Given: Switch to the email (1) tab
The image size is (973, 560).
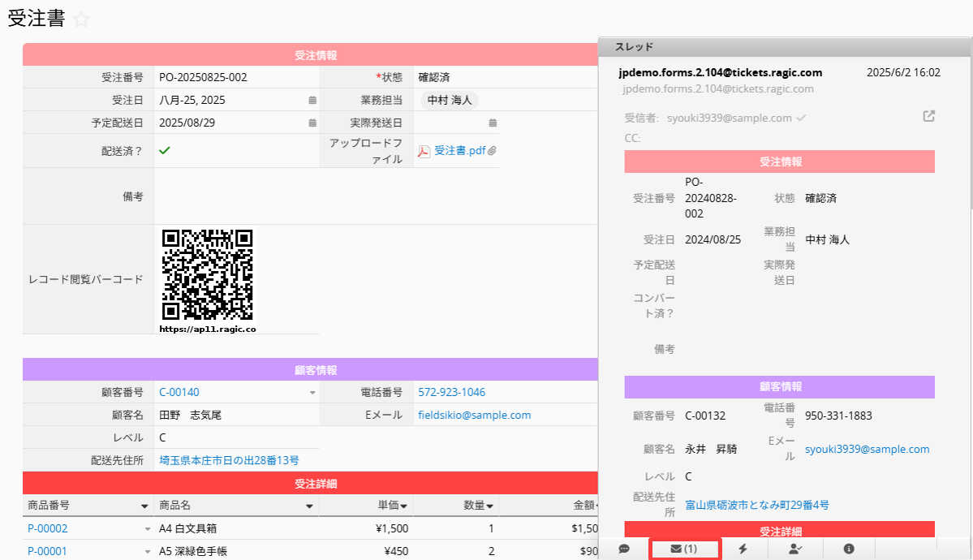Looking at the screenshot, I should (684, 549).
